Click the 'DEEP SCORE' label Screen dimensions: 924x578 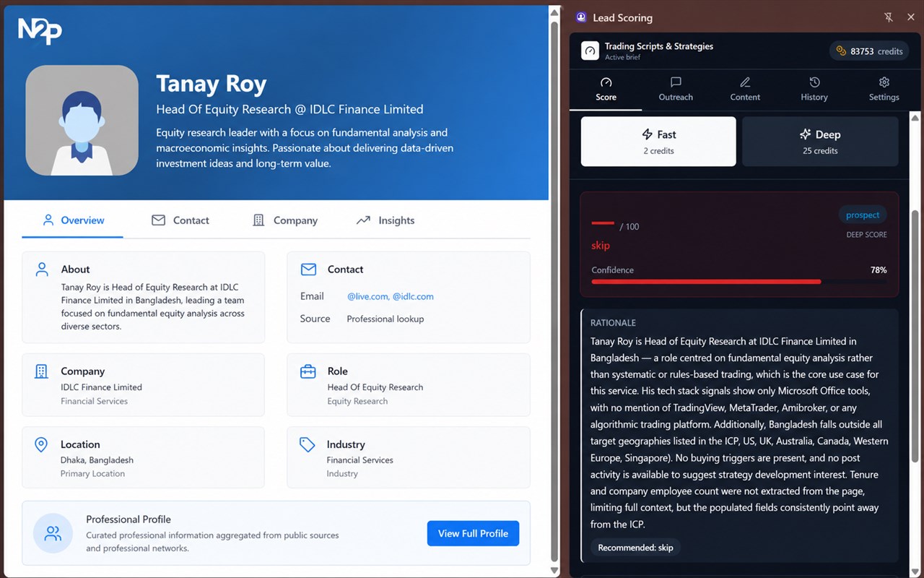pos(866,235)
